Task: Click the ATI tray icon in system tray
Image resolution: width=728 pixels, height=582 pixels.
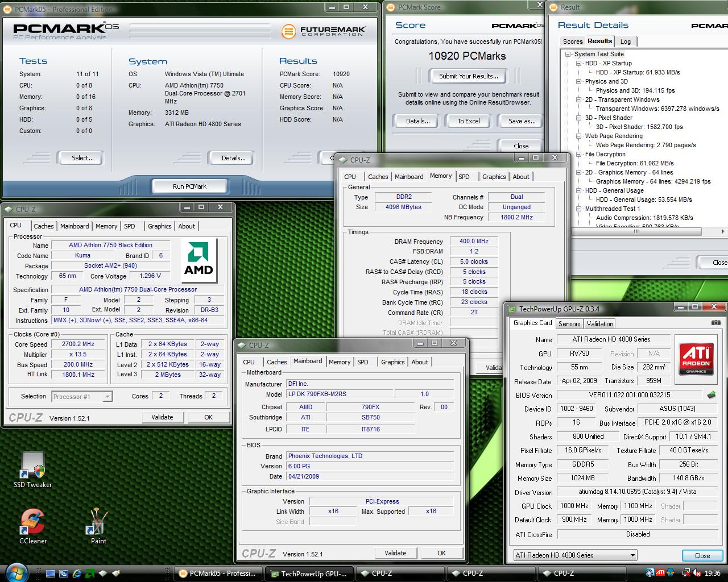Action: pyautogui.click(x=660, y=573)
